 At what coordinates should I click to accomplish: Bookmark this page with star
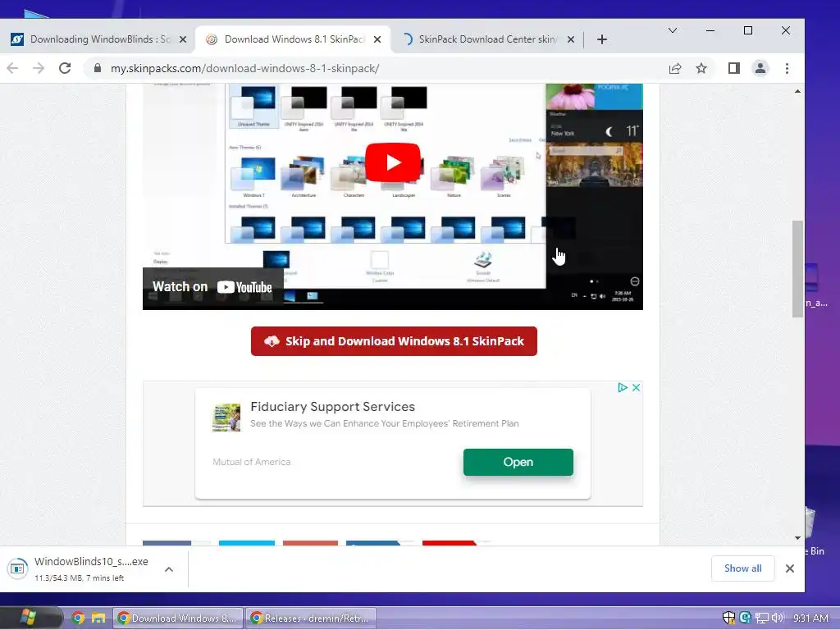[701, 68]
